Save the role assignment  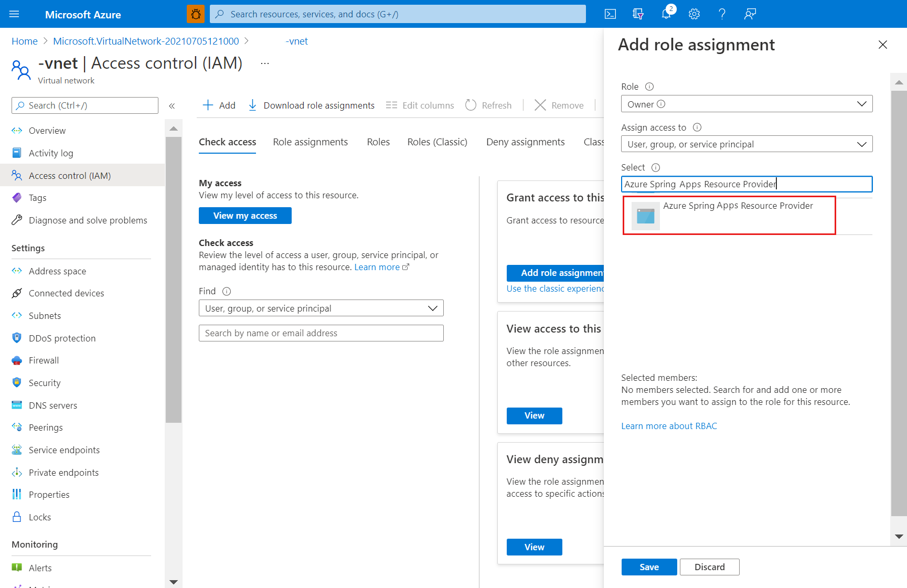[649, 567]
